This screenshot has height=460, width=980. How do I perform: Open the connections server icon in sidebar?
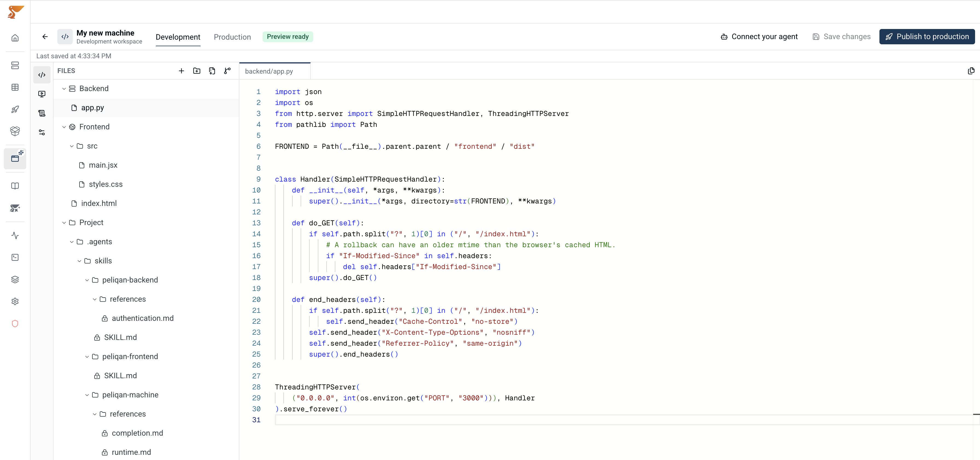(x=15, y=65)
